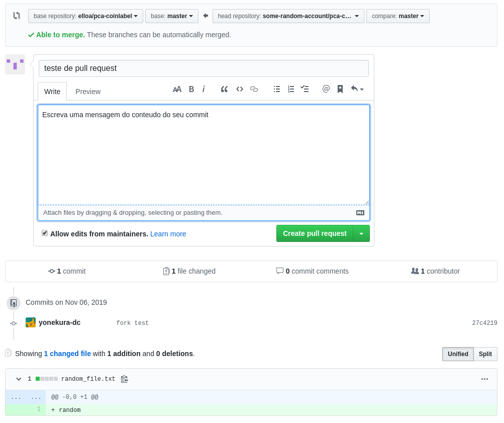Mention a user with the @ icon
504x423 pixels.
tap(326, 89)
